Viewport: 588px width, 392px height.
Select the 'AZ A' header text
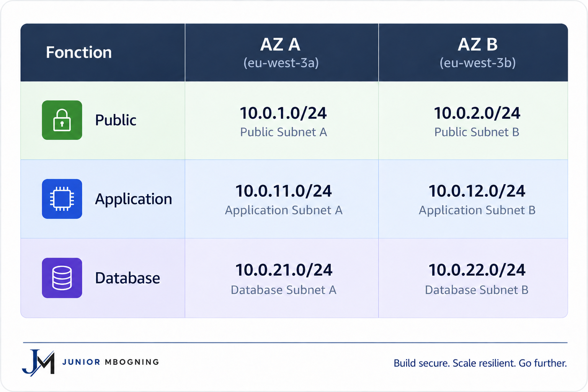(x=281, y=44)
